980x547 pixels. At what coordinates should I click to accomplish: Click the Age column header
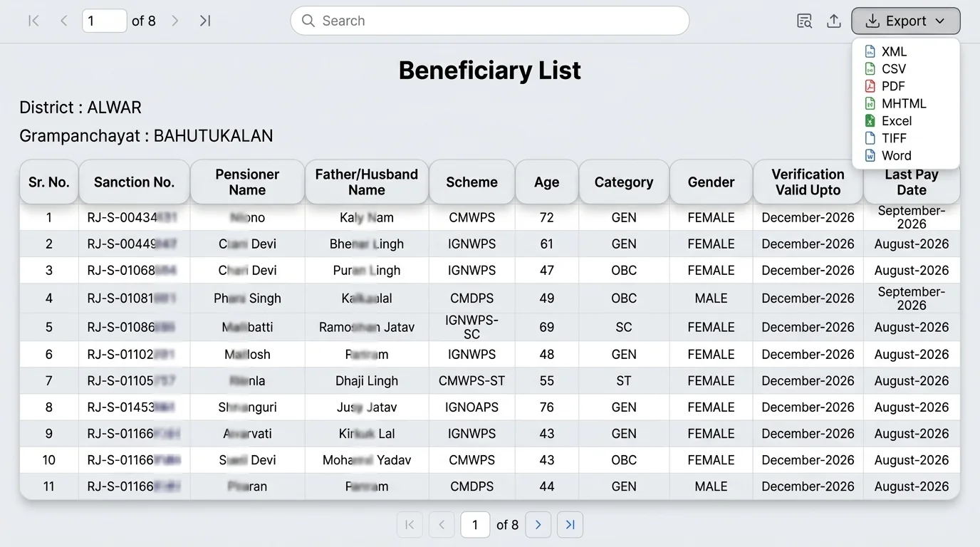pos(547,182)
